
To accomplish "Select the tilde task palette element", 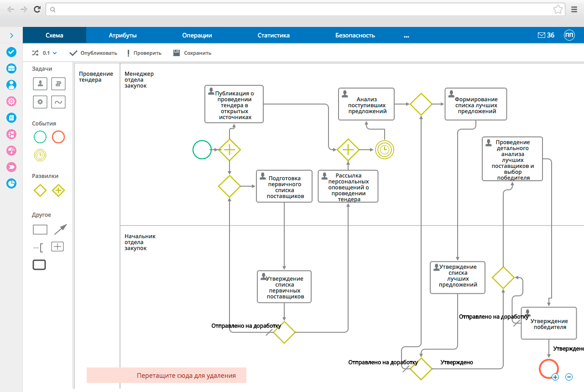I will [58, 102].
